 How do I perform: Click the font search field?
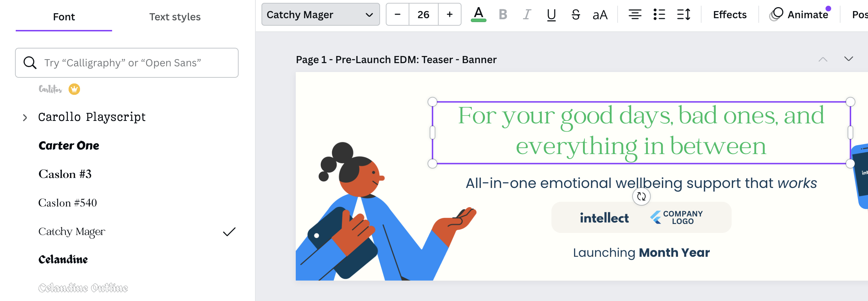click(127, 63)
